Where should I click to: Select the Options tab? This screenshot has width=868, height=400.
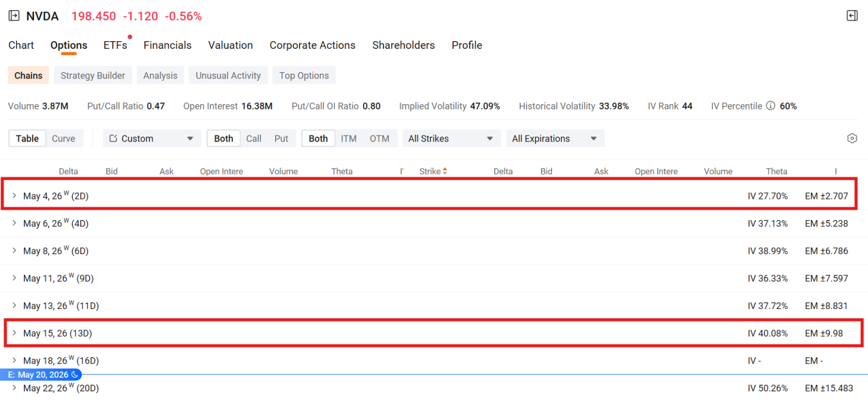(x=69, y=45)
